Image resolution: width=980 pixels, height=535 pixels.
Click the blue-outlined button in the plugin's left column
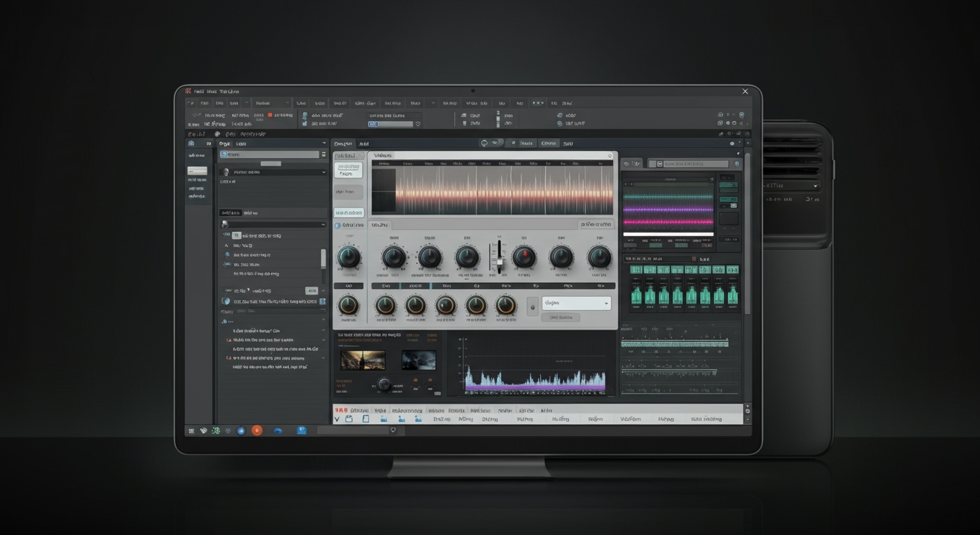pos(349,212)
